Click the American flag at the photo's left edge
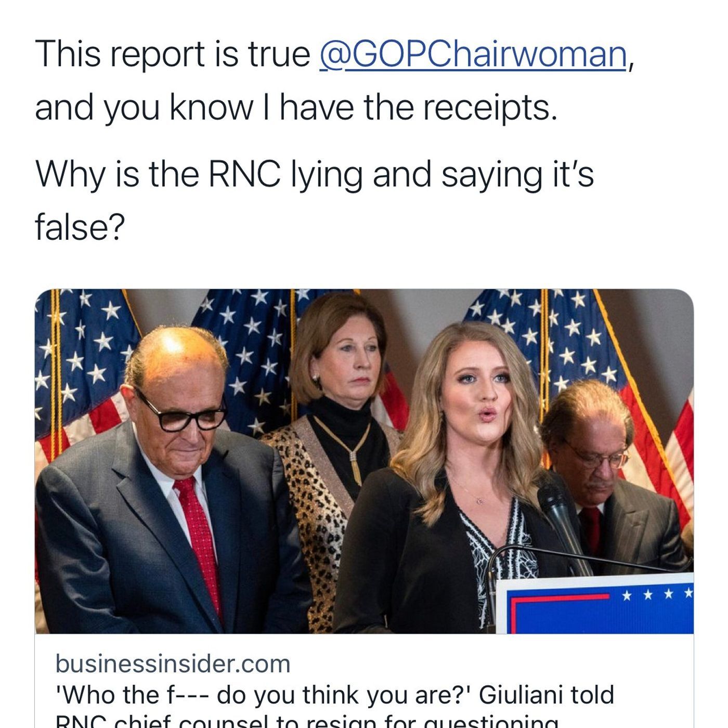The width and height of the screenshot is (728, 728). (x=78, y=364)
